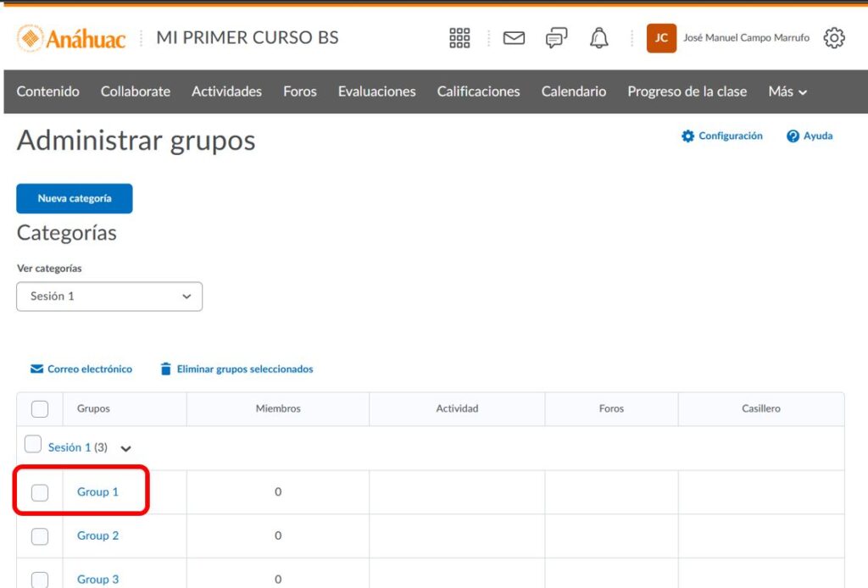Open the Group 3 link
Viewport: 868px width, 588px height.
98,580
